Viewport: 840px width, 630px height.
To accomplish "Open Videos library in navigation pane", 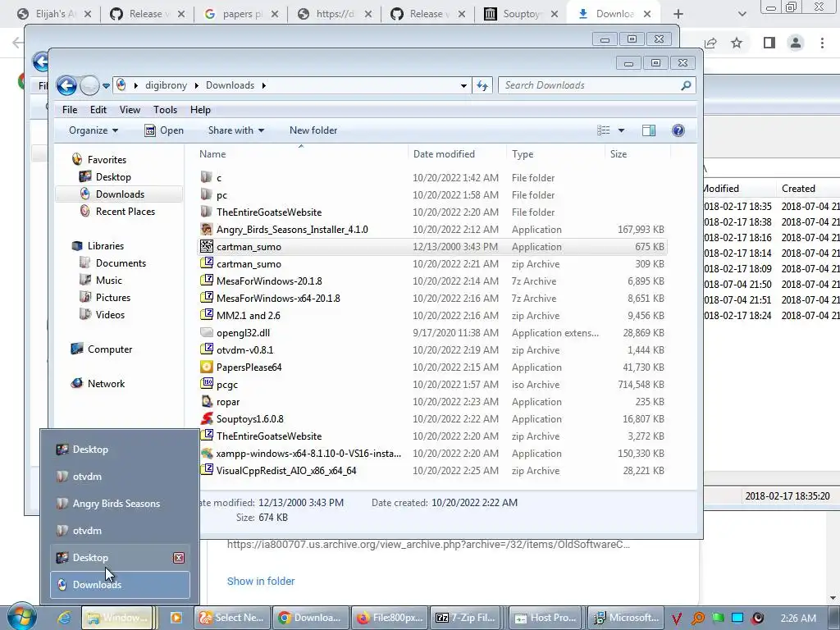I will click(x=110, y=314).
